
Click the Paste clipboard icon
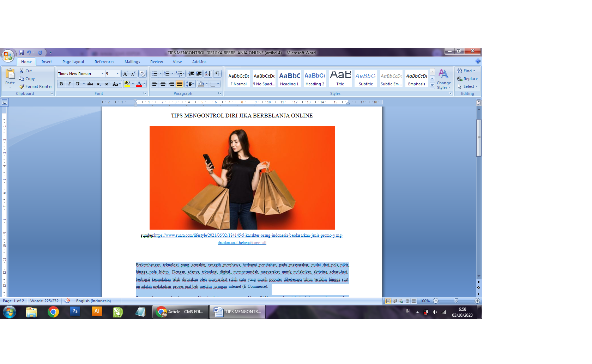(x=10, y=74)
